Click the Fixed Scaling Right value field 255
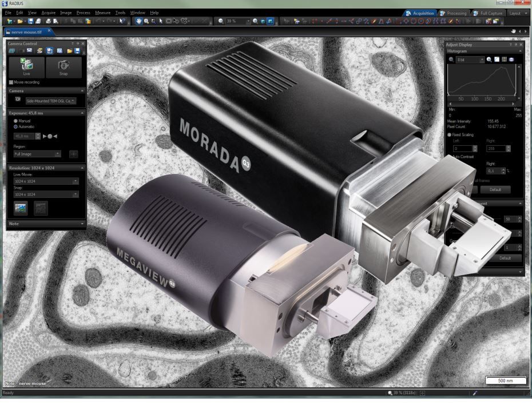Image resolution: width=532 pixels, height=405 pixels. point(497,149)
